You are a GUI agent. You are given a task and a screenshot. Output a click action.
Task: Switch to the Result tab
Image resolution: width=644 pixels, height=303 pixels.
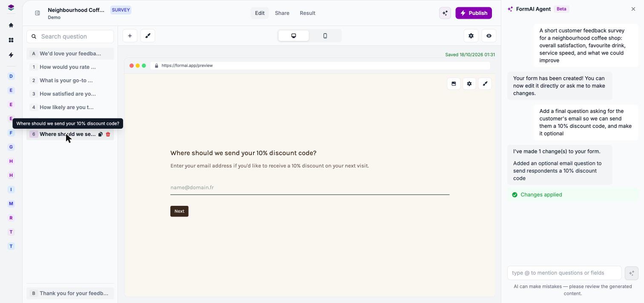tap(308, 13)
